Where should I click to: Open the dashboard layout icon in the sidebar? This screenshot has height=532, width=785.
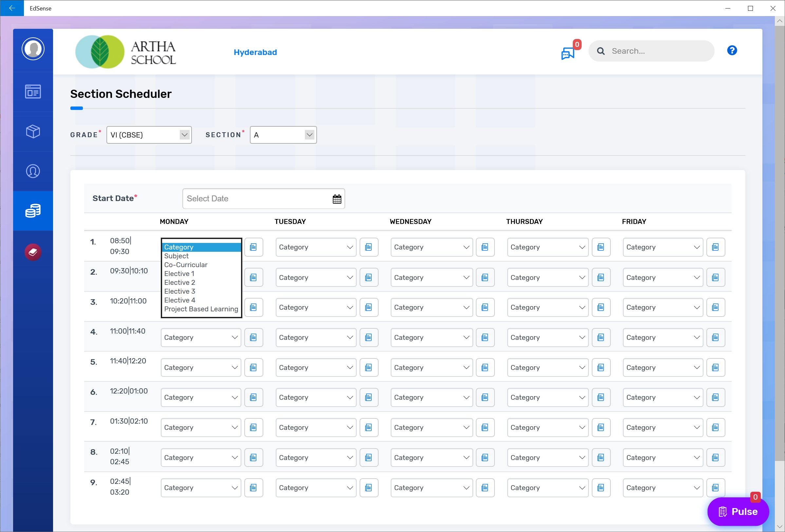pyautogui.click(x=33, y=92)
